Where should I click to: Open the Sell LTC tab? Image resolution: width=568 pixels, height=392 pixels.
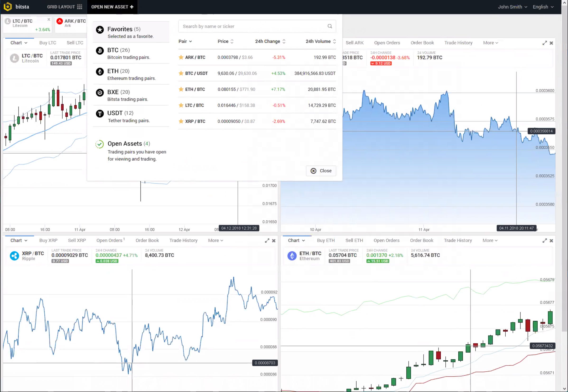pyautogui.click(x=75, y=43)
